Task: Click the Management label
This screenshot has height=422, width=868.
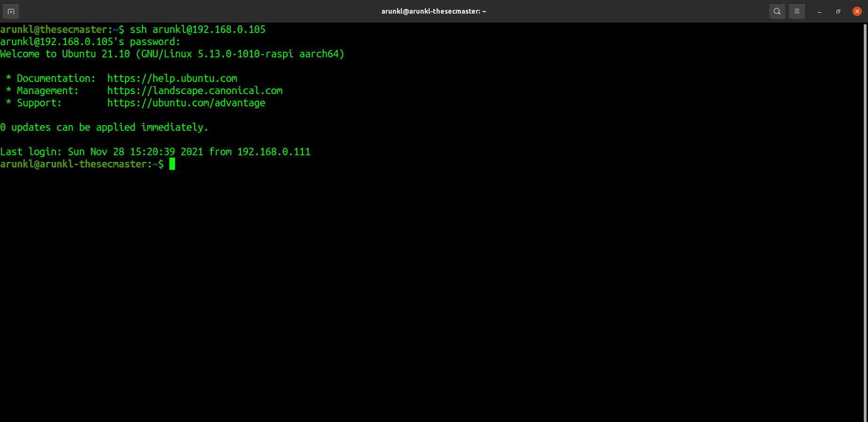Action: [x=48, y=91]
